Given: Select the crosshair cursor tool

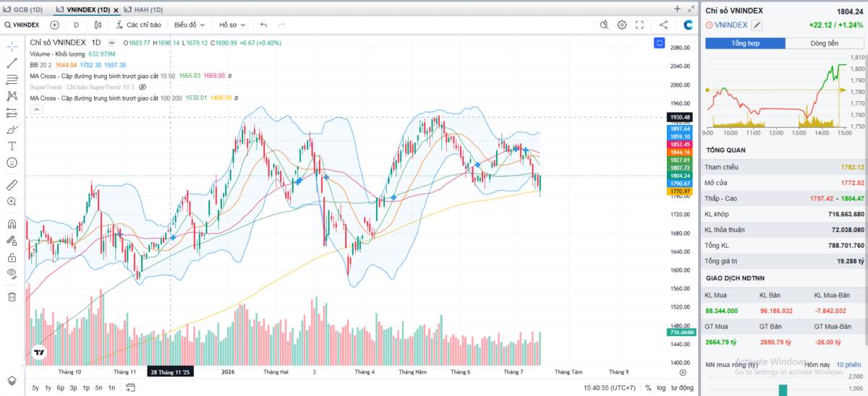Looking at the screenshot, I should (12, 46).
